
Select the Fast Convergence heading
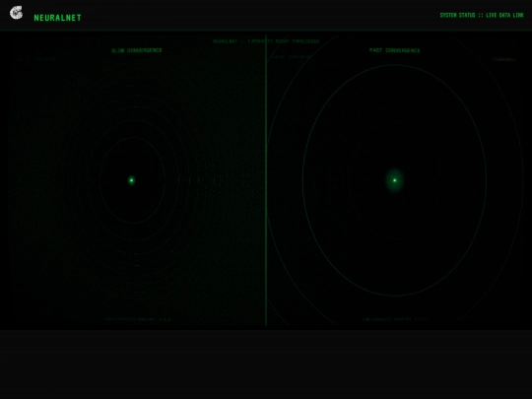pyautogui.click(x=395, y=50)
